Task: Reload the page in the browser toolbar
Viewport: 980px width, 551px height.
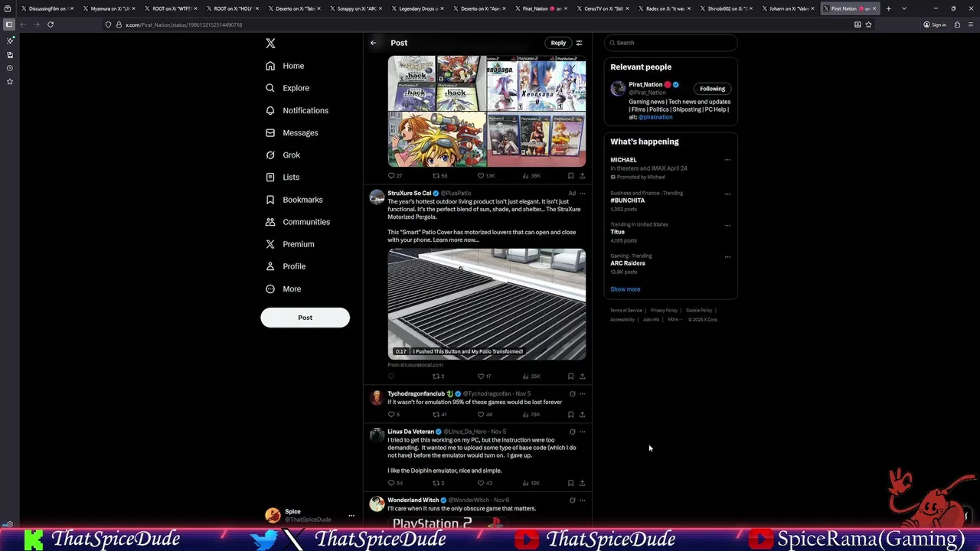Action: tap(51, 24)
